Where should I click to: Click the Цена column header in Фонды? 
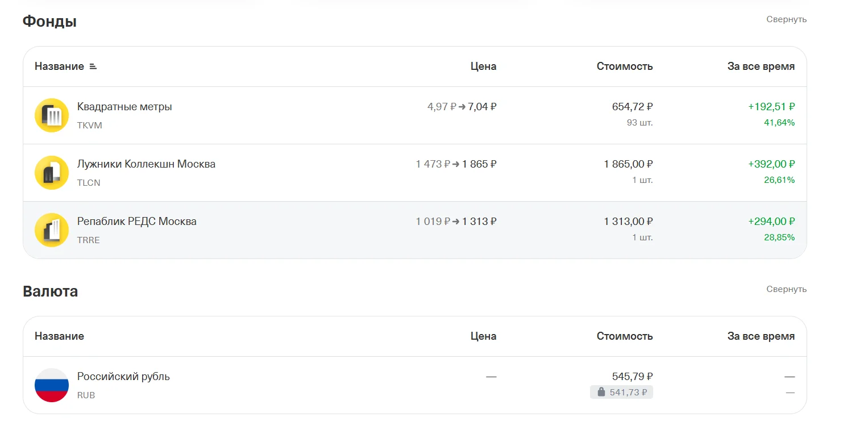point(483,66)
